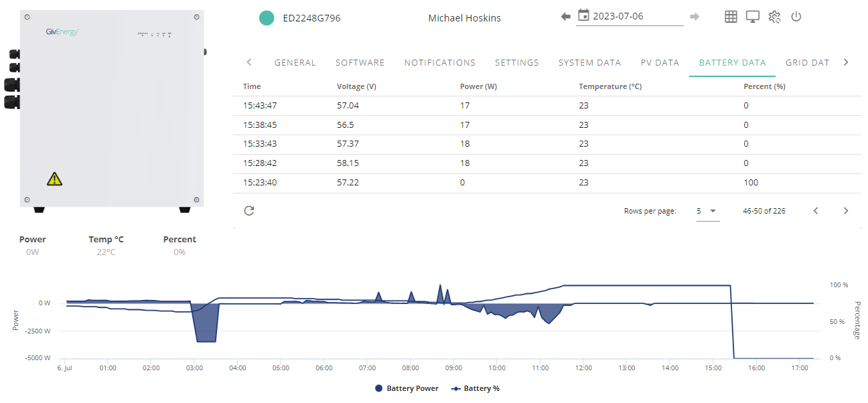Click the monitor display icon

[x=753, y=17]
